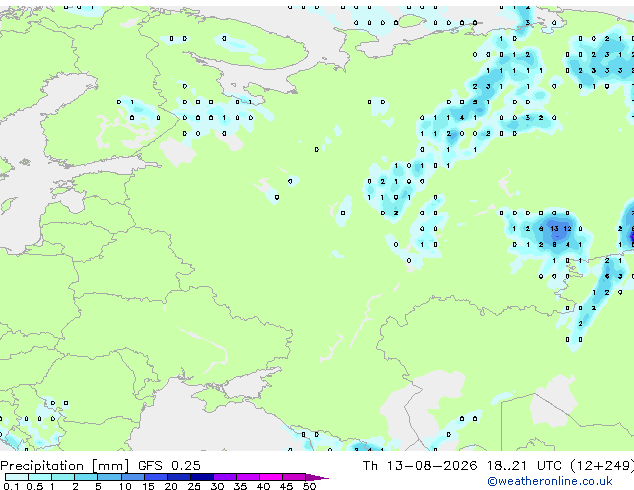Click the 25–30 mm dark navy swatch

(x=201, y=477)
